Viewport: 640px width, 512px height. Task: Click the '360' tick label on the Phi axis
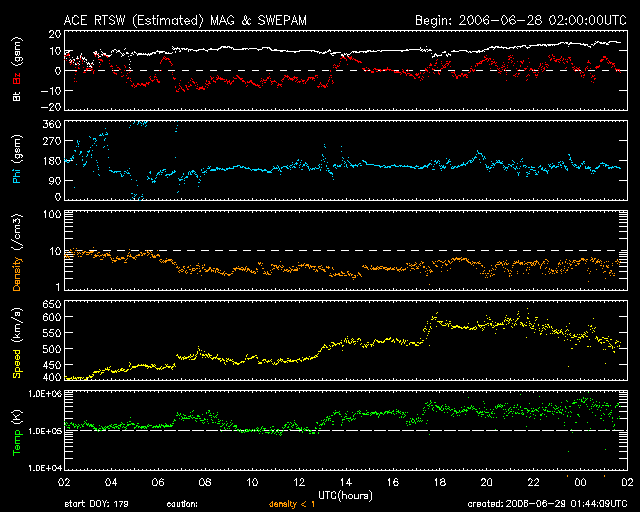pyautogui.click(x=51, y=124)
